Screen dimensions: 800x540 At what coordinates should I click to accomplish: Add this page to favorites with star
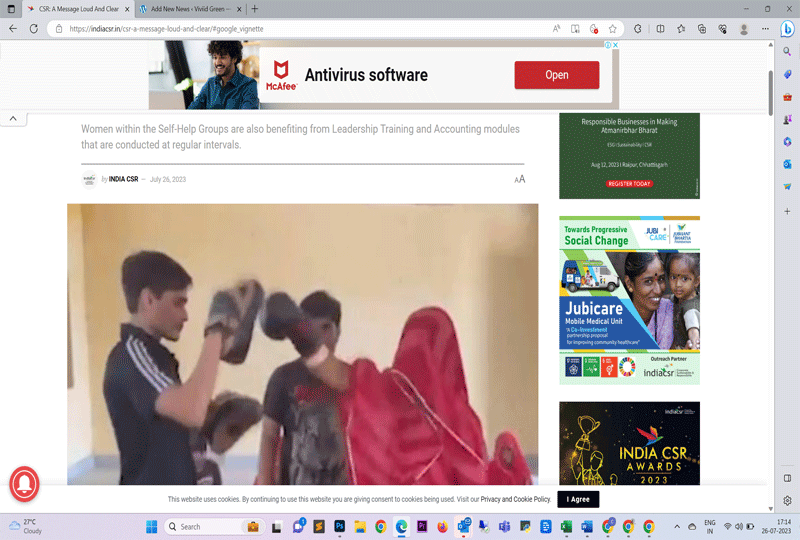(x=612, y=29)
